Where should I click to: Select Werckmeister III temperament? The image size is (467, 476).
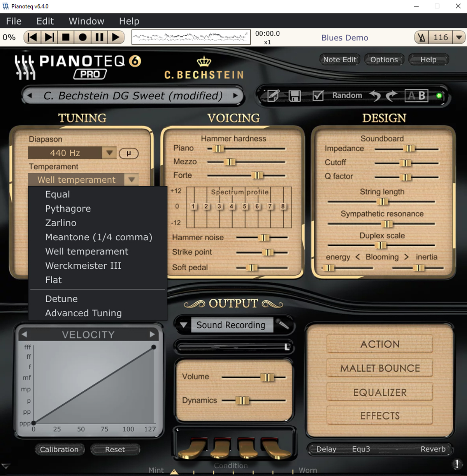98,266
